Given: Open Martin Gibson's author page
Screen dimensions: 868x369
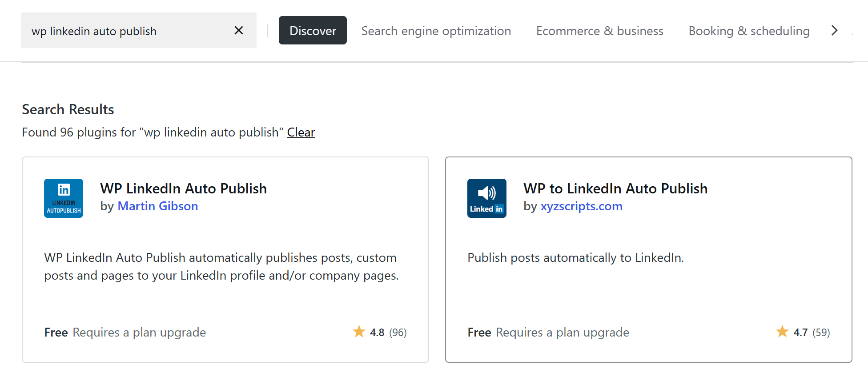Looking at the screenshot, I should (157, 206).
